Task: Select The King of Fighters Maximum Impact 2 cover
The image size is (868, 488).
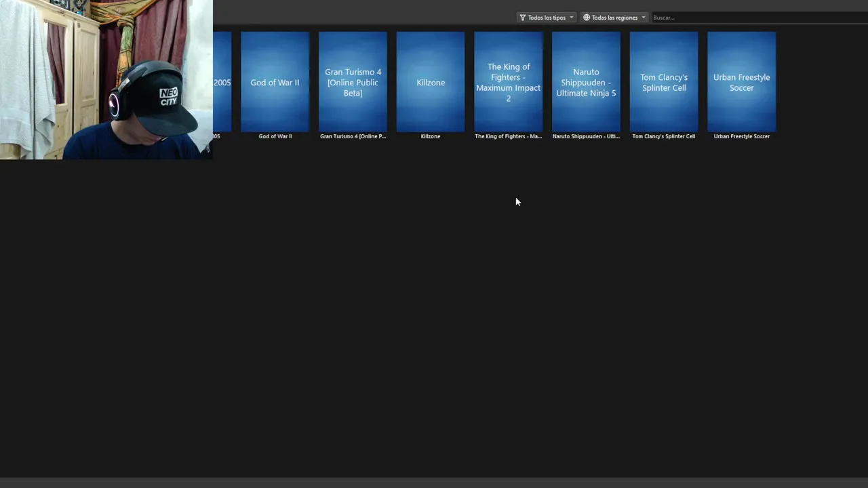Action: tap(508, 82)
